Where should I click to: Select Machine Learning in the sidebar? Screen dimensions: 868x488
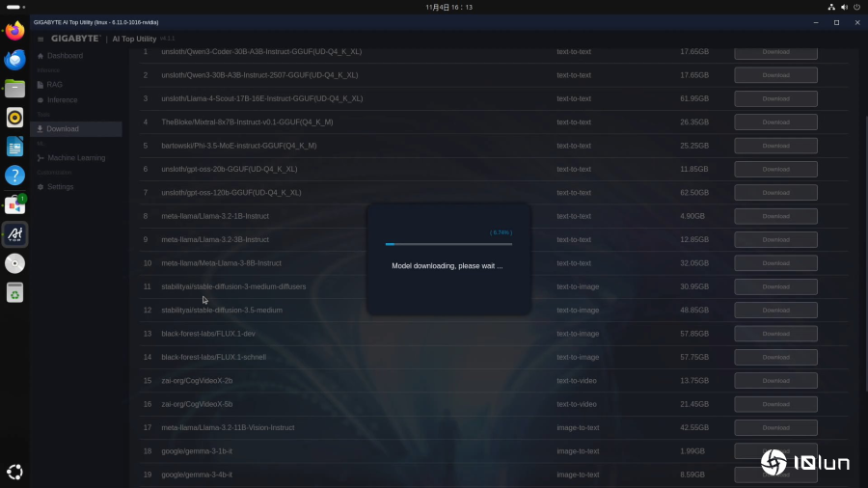[x=76, y=157]
